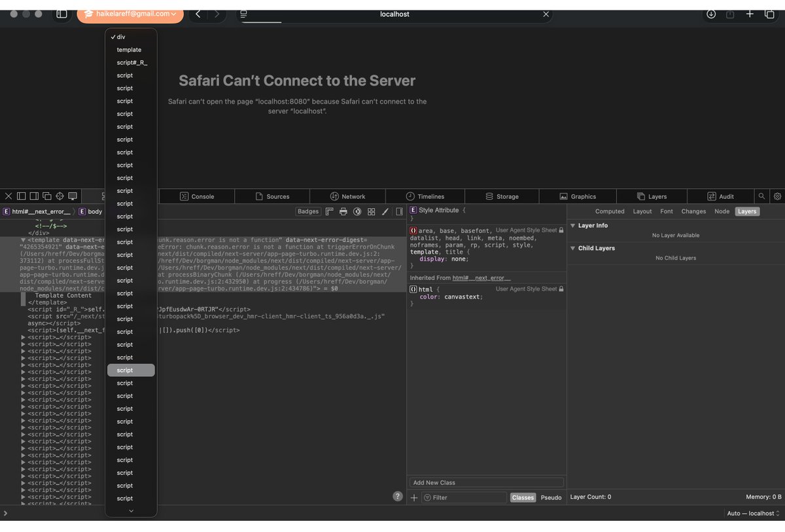Open the Layers inspector tab

point(652,196)
